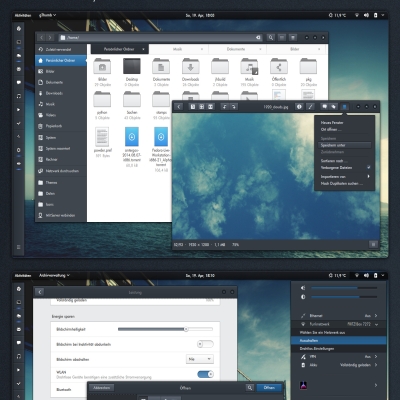400x400 pixels.
Task: Open the Fedora Workstation torrent file
Action: pos(161,137)
